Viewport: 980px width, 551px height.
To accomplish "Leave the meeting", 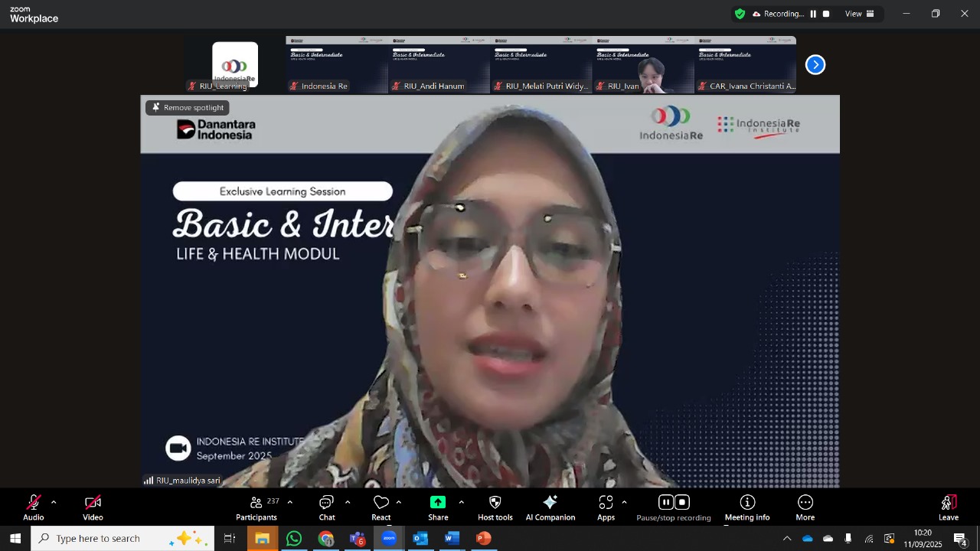I will pyautogui.click(x=949, y=507).
